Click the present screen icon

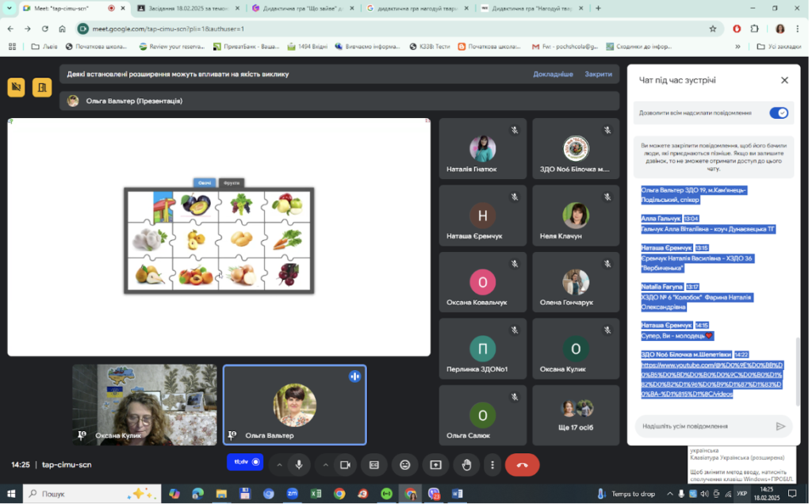(x=435, y=465)
